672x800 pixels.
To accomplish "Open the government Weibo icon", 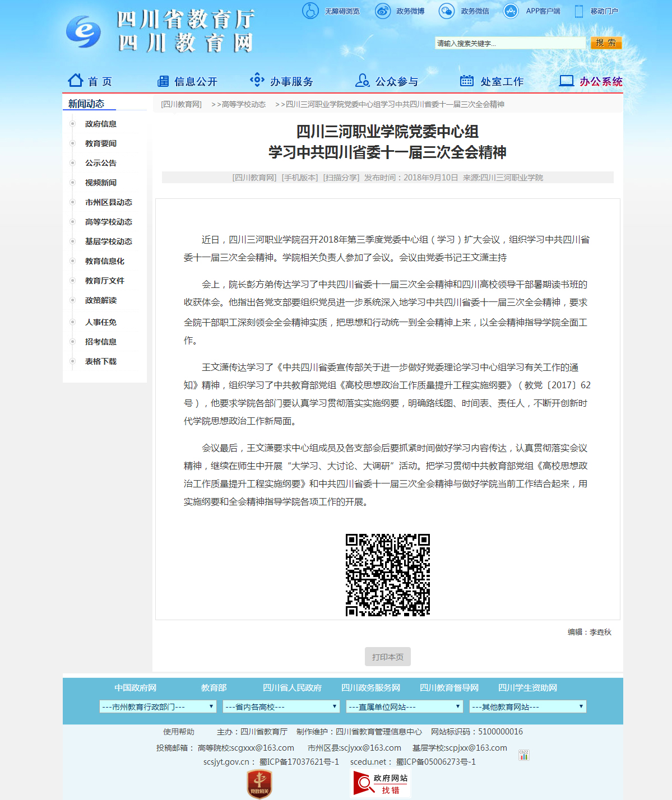I will (383, 11).
